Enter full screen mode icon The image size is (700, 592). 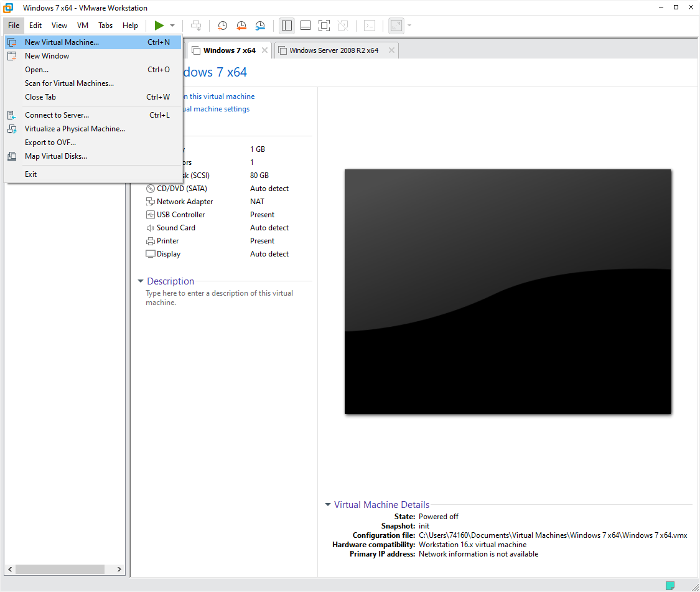click(x=324, y=26)
